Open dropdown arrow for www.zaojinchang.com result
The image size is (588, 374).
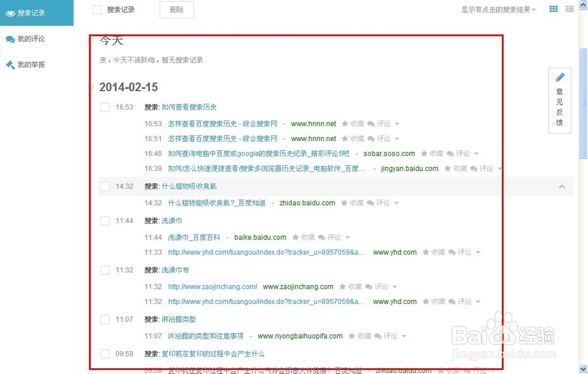tap(395, 287)
